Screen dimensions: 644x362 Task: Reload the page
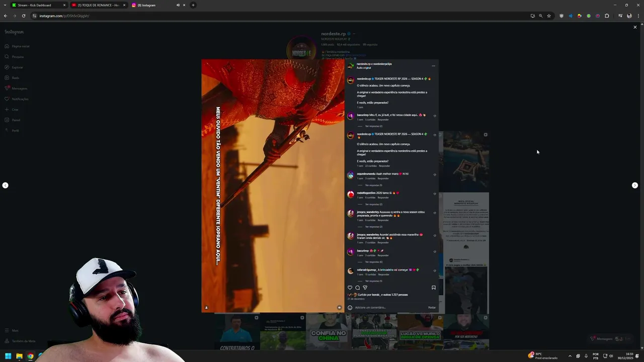pyautogui.click(x=23, y=16)
